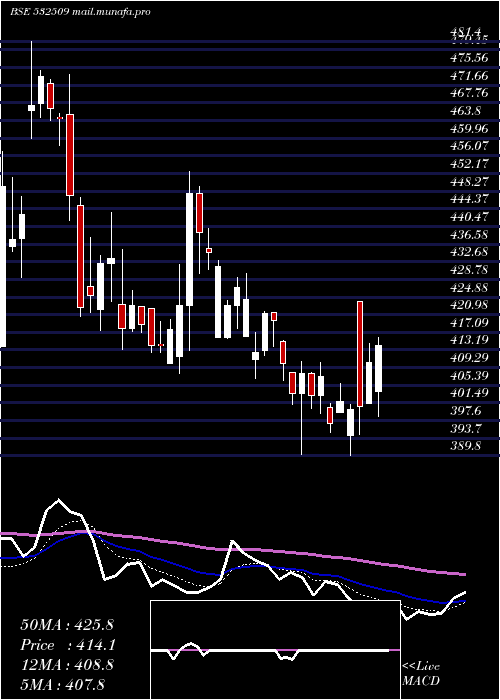This screenshot has width=500, height=700.
Task: Click the 452.17 price axis label
Action: (469, 164)
